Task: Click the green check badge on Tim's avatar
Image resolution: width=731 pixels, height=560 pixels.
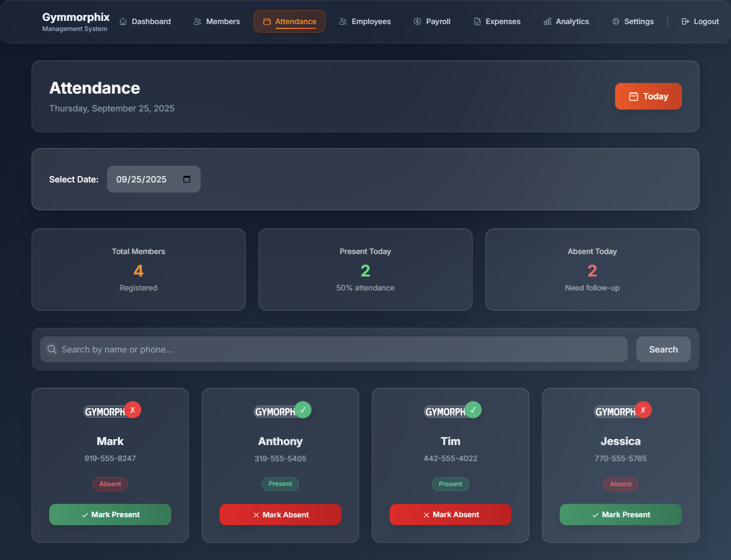Action: pyautogui.click(x=474, y=410)
